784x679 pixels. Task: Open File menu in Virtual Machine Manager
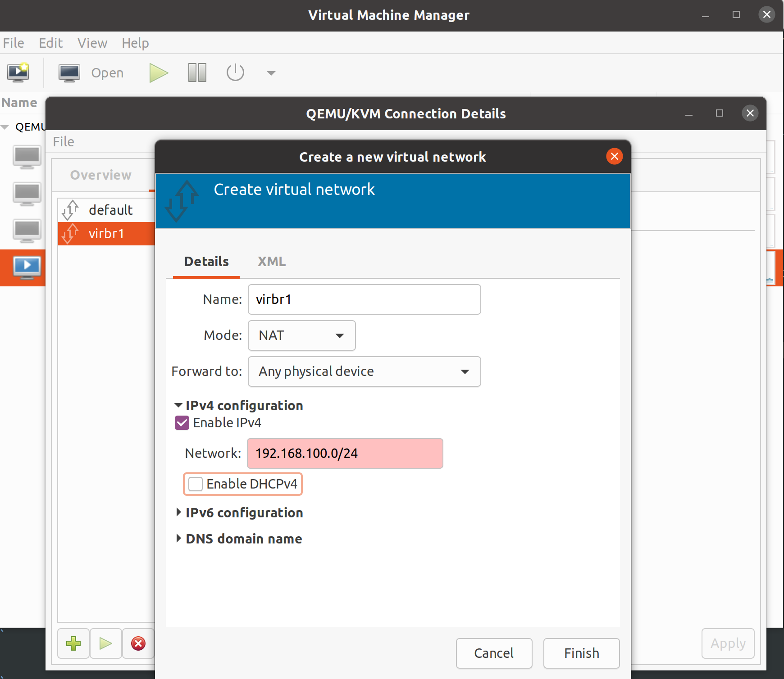coord(14,43)
